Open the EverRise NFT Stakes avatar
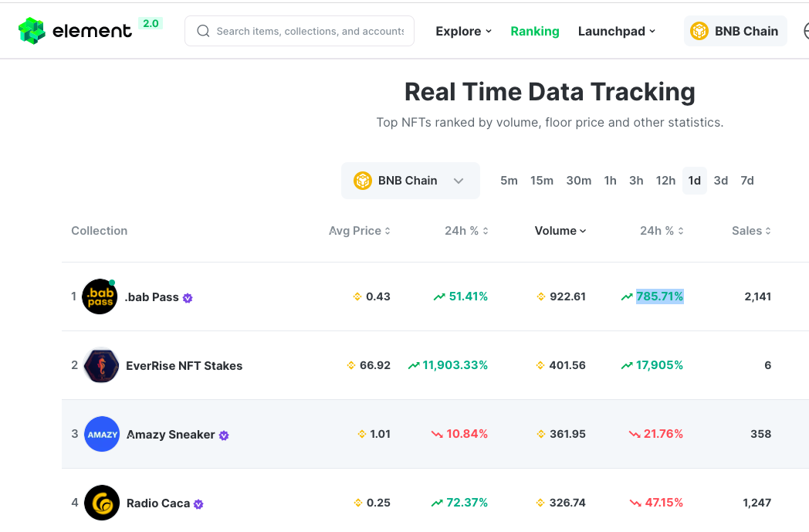809x532 pixels. (x=101, y=365)
